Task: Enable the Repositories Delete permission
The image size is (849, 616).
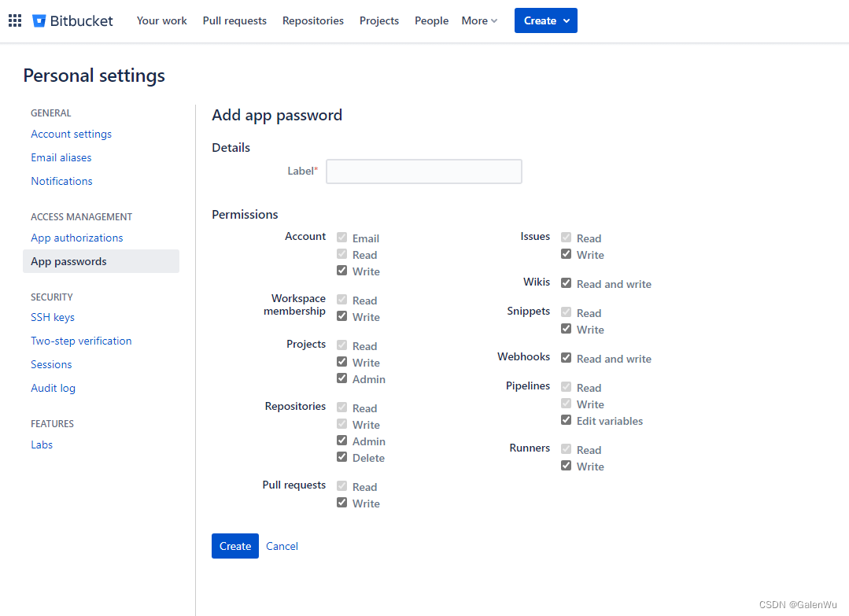Action: click(x=341, y=457)
